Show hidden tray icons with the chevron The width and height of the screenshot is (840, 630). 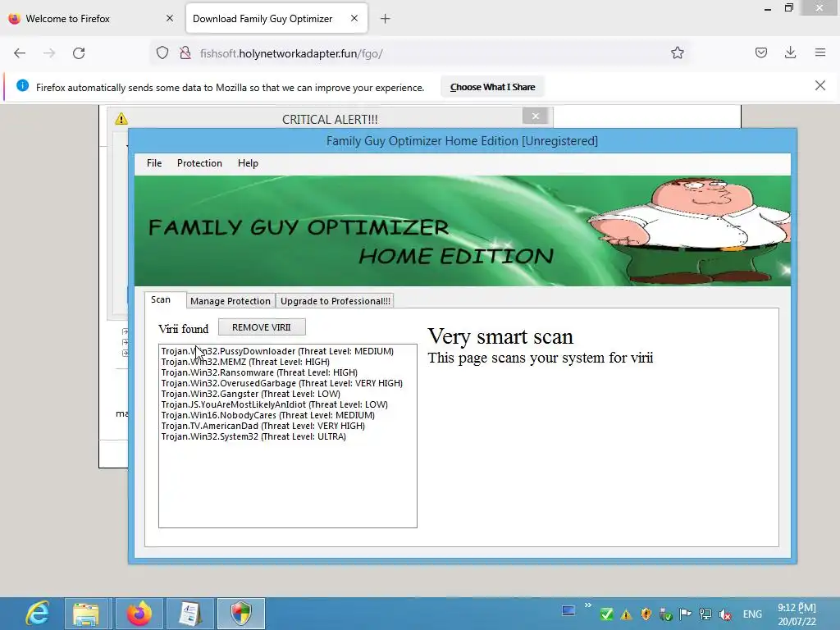click(588, 605)
